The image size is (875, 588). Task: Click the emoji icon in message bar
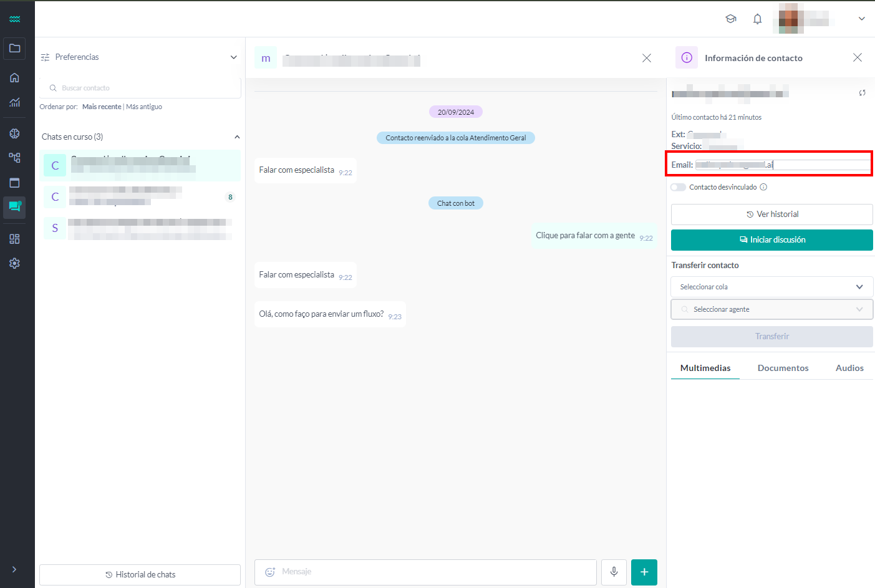click(x=270, y=572)
